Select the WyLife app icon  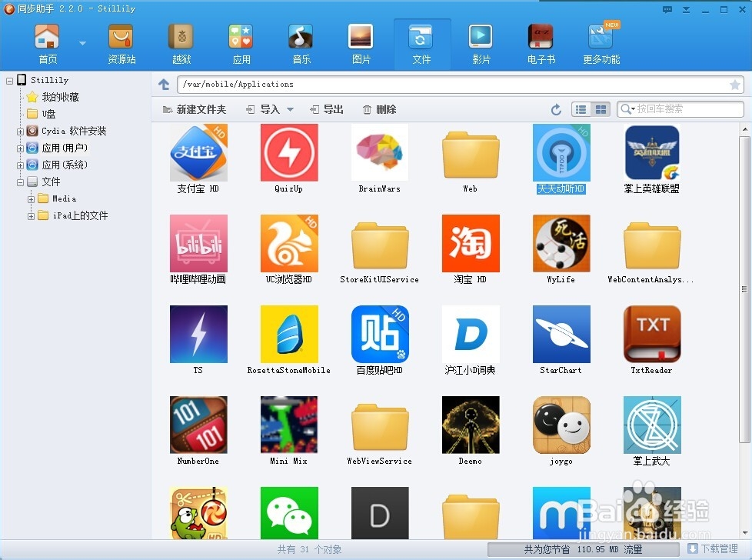tap(561, 243)
